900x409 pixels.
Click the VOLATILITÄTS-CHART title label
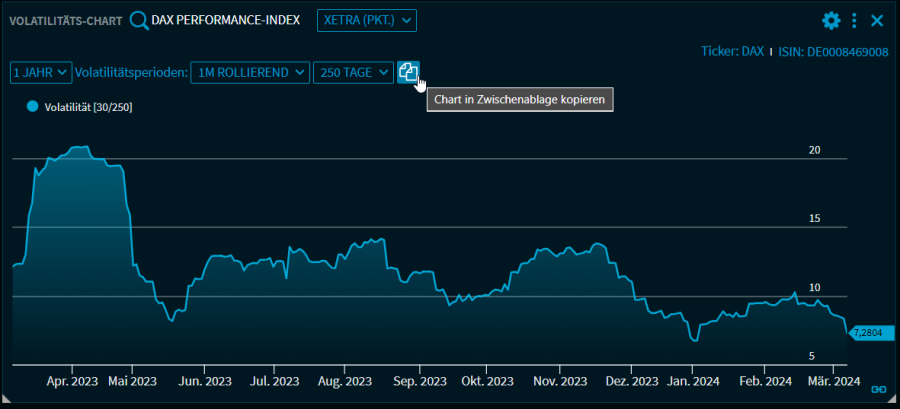[66, 20]
